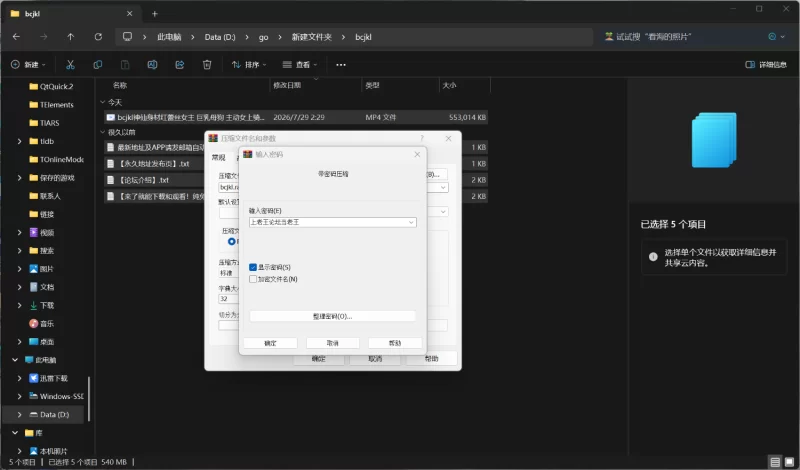Switch to details view icon in status bar
The width and height of the screenshot is (800, 470).
775,462
